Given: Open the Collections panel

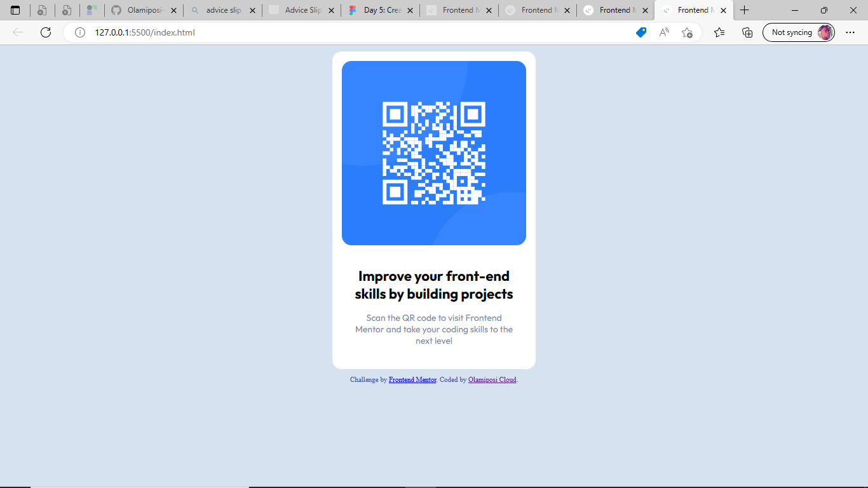Looking at the screenshot, I should pyautogui.click(x=747, y=32).
